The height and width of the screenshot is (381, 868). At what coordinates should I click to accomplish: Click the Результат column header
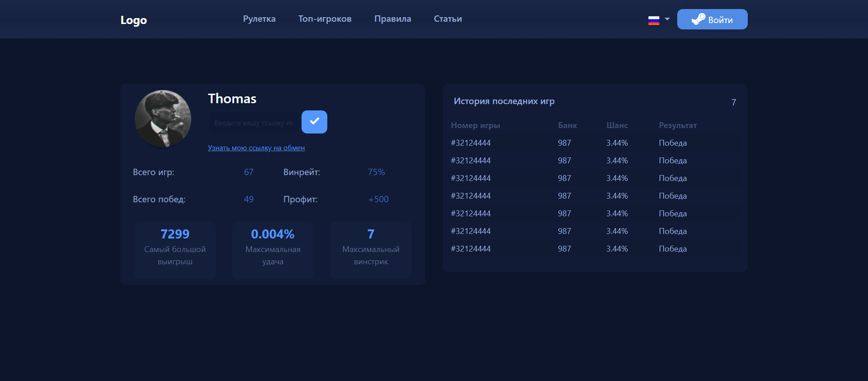[678, 125]
